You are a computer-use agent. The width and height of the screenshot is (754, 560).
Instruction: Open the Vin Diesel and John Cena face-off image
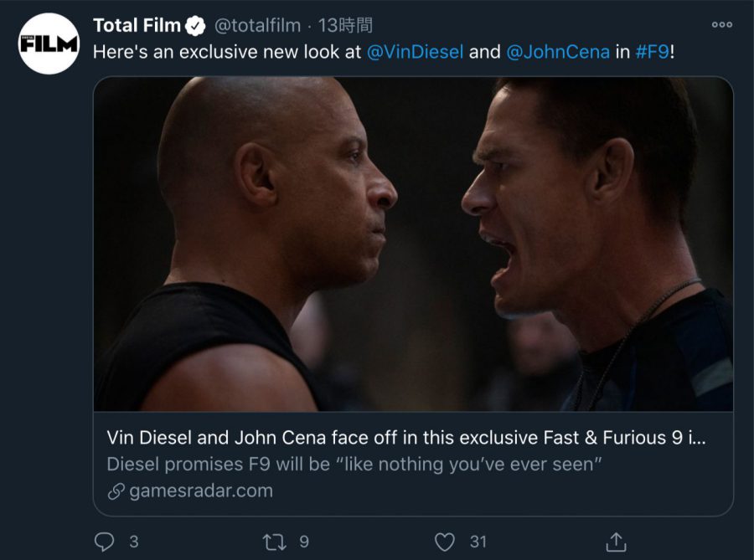(x=413, y=244)
